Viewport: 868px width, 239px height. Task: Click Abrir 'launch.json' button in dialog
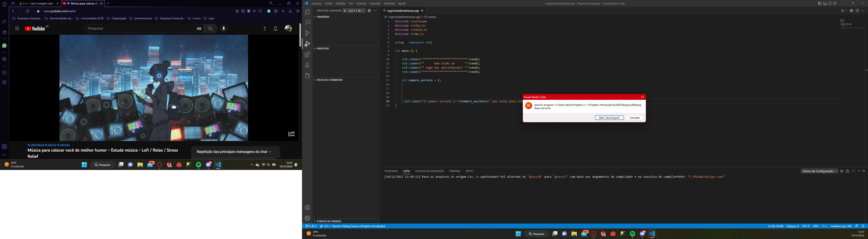click(609, 118)
